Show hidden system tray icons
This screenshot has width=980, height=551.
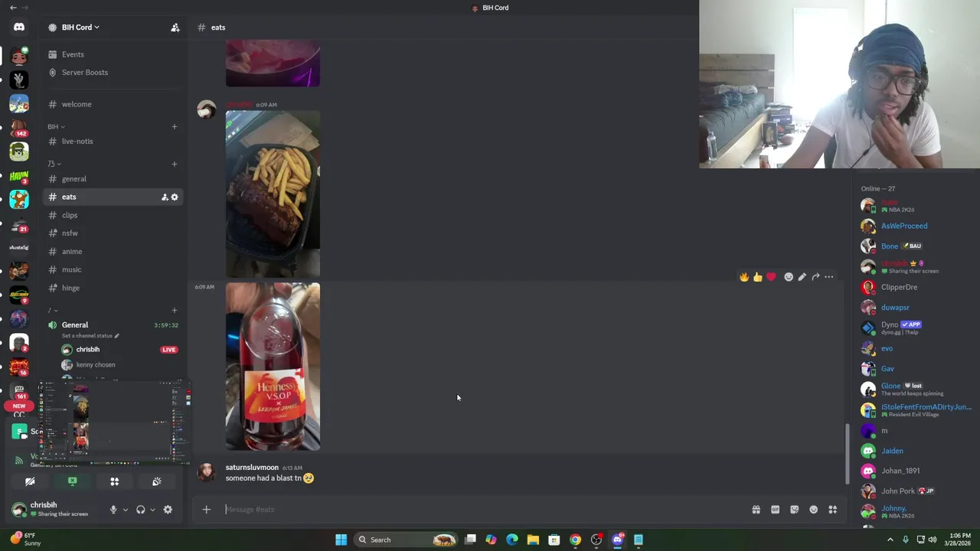click(x=890, y=540)
